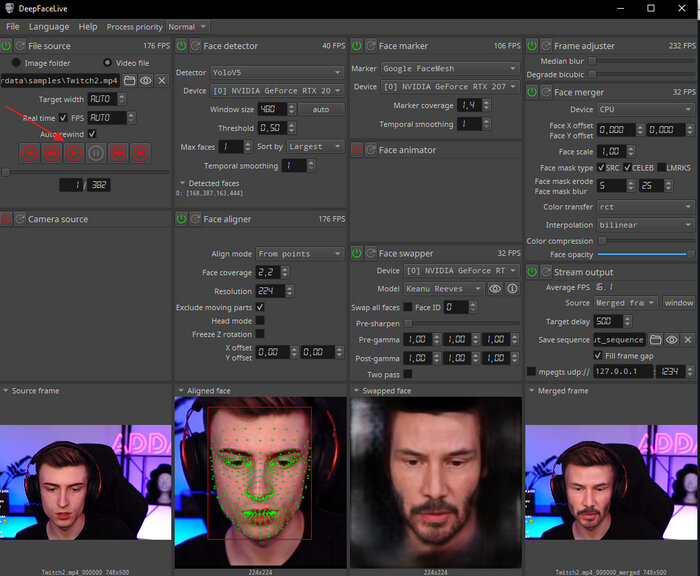The image size is (700, 576).
Task: Click the rewind playback button
Action: tap(52, 153)
